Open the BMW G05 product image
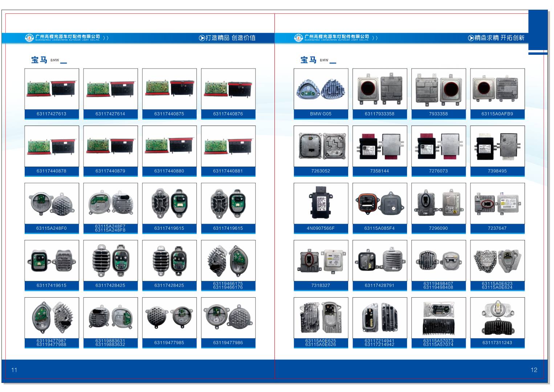Image resolution: width=554 pixels, height=392 pixels. pos(321,89)
